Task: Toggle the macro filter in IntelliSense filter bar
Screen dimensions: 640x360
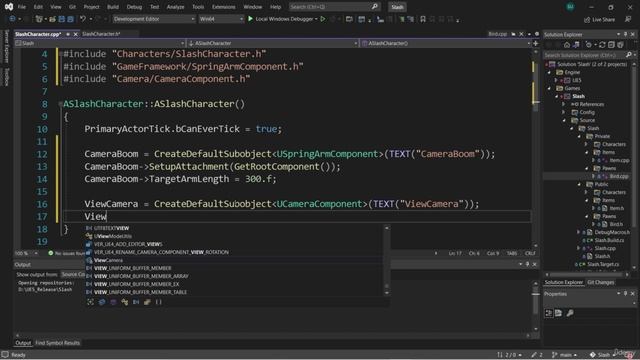Action: click(136, 302)
